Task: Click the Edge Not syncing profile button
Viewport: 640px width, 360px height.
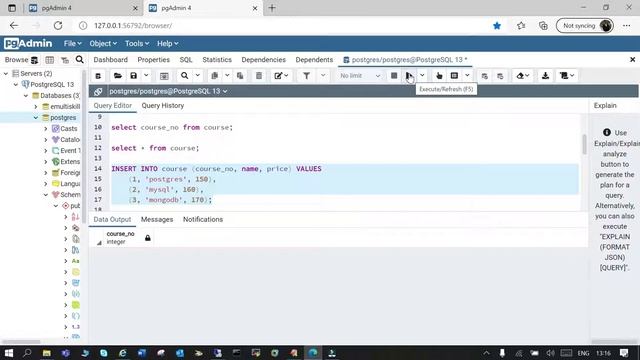Action: [585, 26]
